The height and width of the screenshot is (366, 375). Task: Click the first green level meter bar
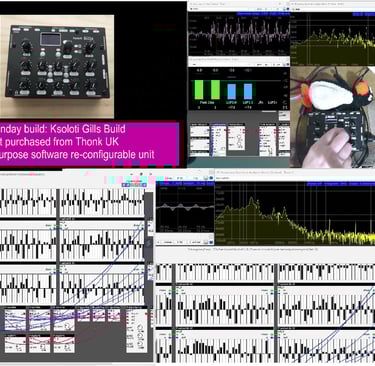199,89
